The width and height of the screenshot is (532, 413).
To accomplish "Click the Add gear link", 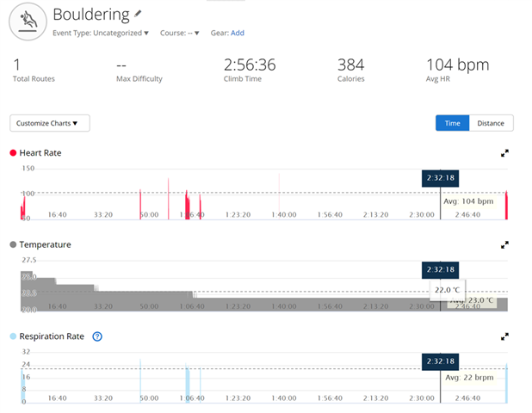I will [238, 34].
